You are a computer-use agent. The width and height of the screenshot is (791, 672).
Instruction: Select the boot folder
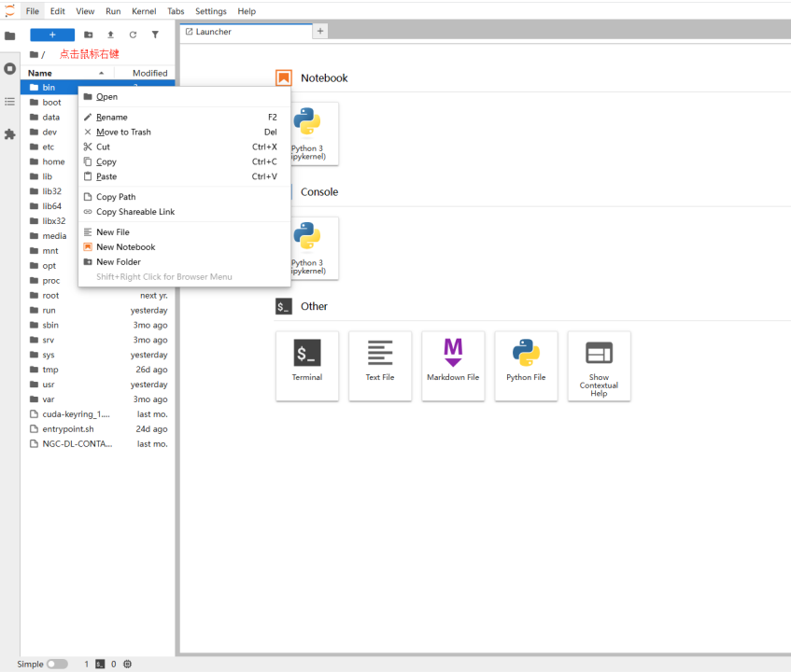49,103
